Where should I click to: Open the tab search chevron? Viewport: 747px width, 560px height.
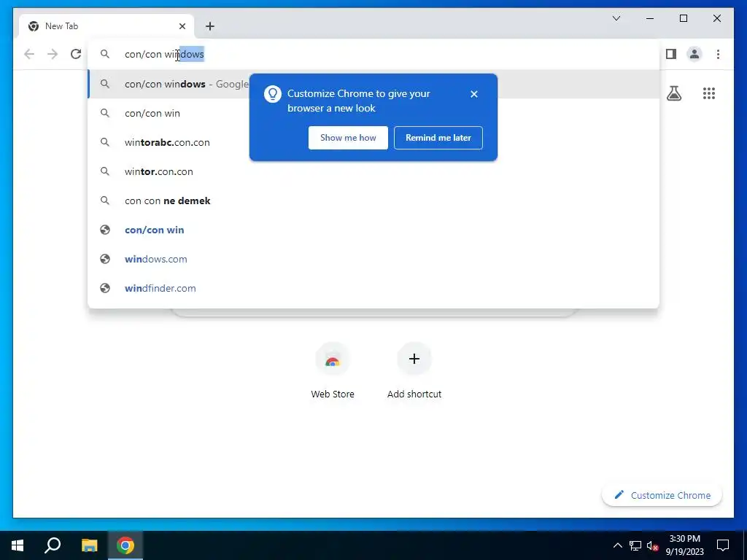point(616,18)
